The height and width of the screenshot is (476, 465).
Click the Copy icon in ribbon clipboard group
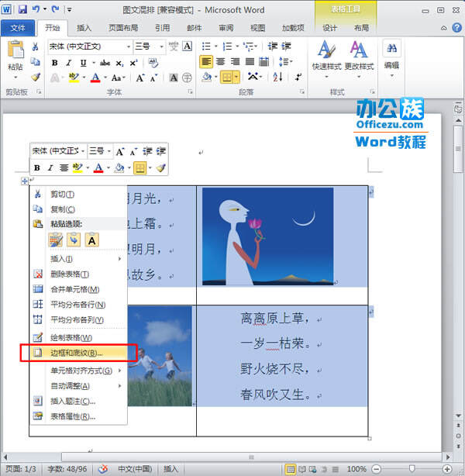point(35,62)
